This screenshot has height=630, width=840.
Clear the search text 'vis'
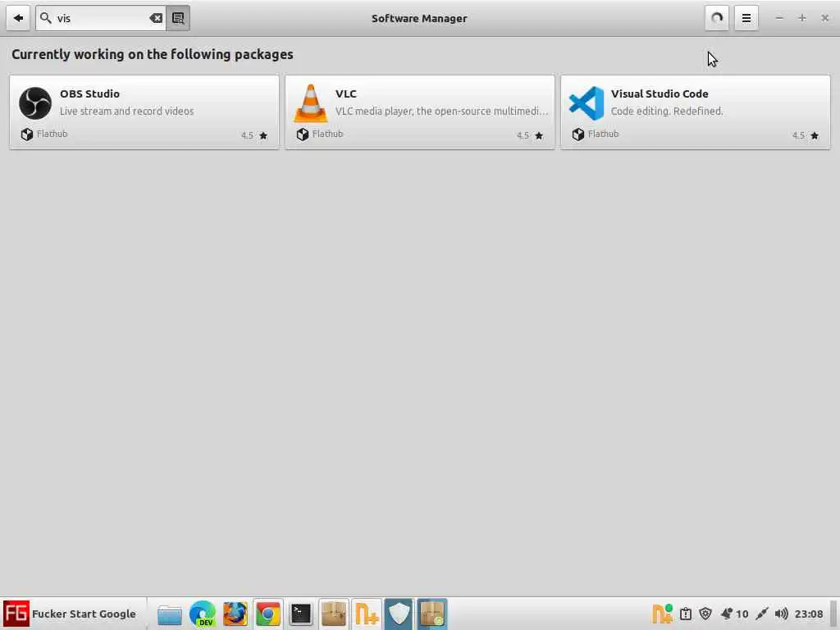[156, 18]
